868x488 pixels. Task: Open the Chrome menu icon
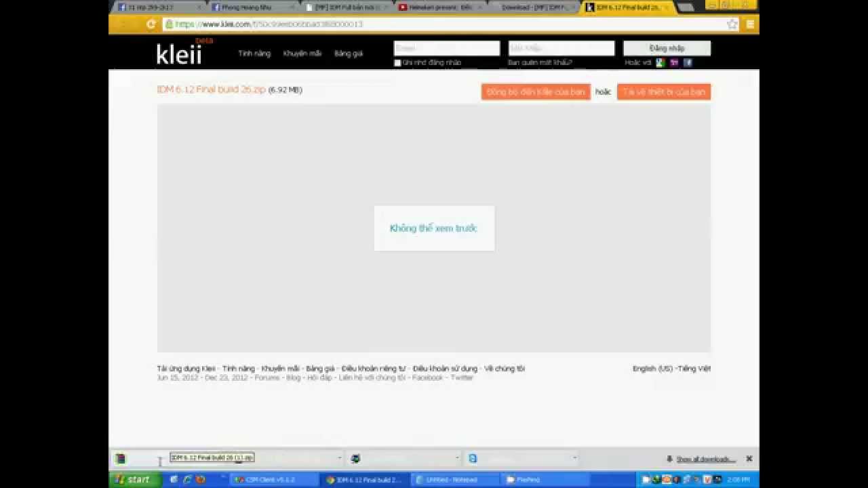[x=750, y=24]
